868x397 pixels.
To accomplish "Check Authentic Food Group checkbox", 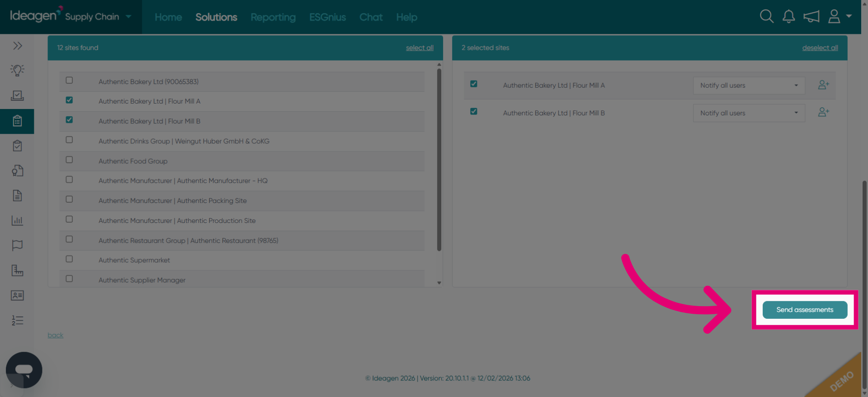I will click(69, 160).
